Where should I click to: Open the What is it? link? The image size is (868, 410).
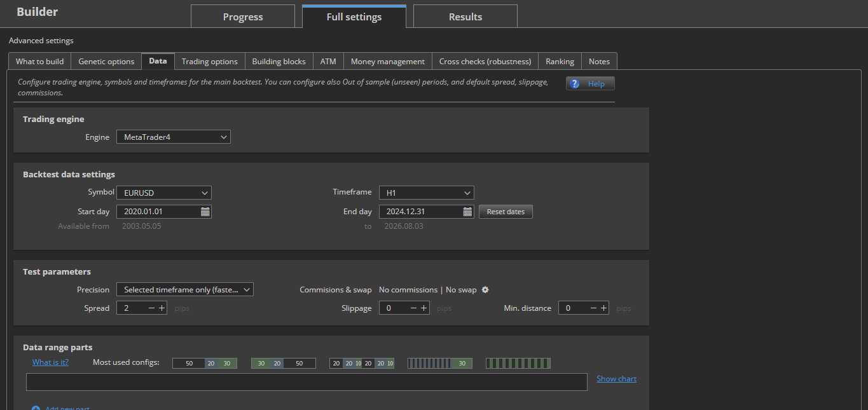point(51,362)
